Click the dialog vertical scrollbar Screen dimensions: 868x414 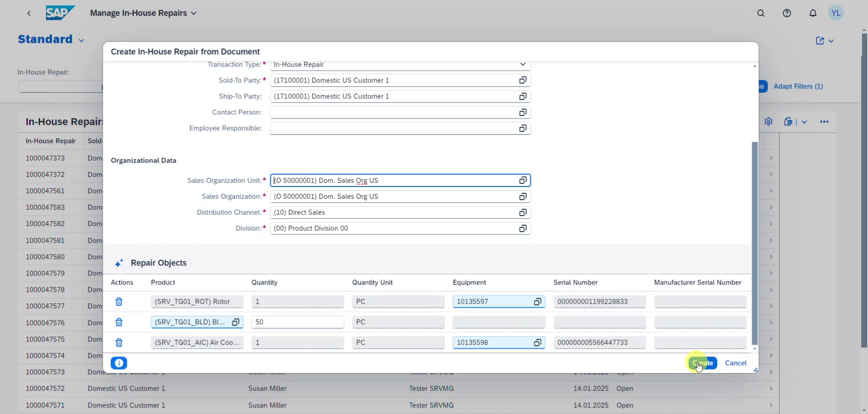pyautogui.click(x=754, y=243)
